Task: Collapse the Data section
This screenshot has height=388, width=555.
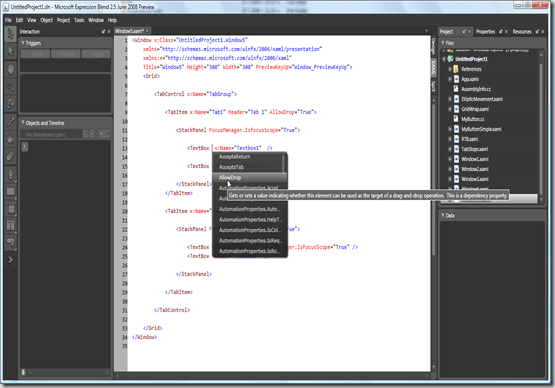Action: tap(442, 215)
